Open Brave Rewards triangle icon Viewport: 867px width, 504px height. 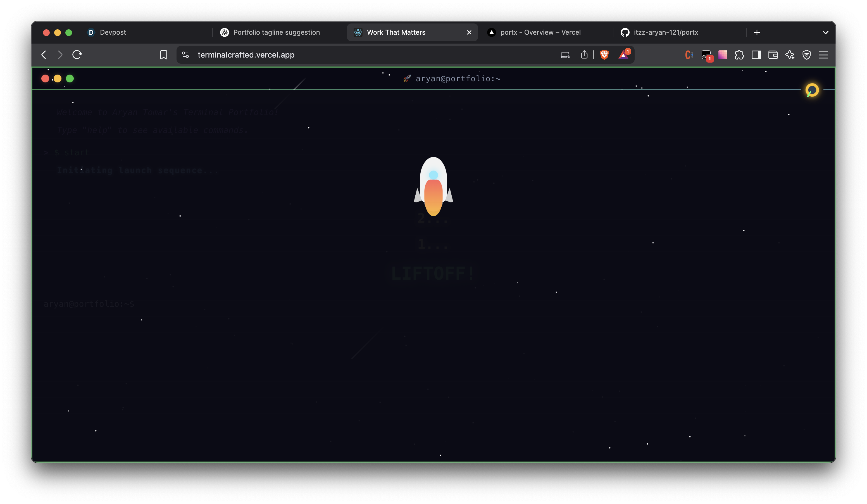point(623,55)
